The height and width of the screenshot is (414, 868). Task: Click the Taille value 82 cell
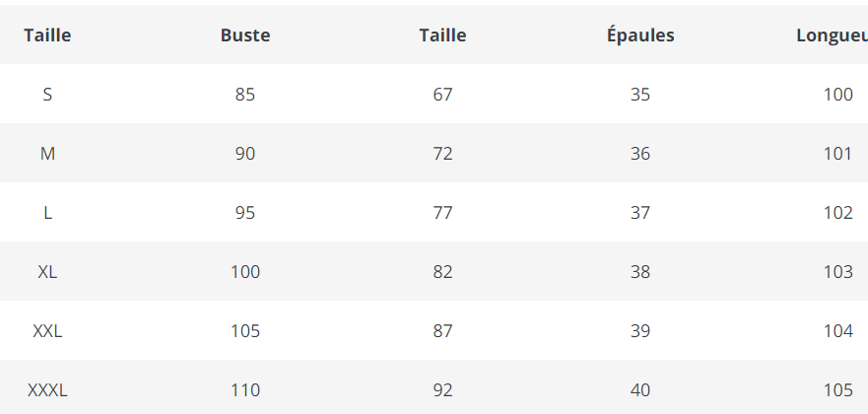(442, 272)
